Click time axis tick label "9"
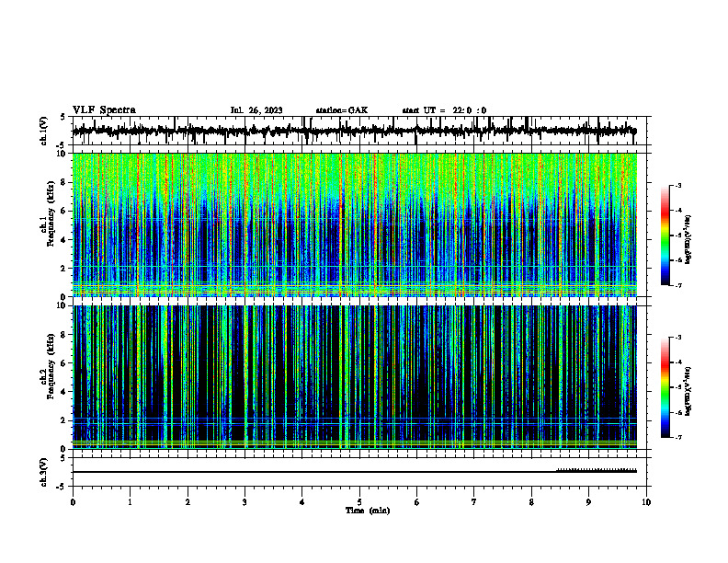 pos(588,502)
